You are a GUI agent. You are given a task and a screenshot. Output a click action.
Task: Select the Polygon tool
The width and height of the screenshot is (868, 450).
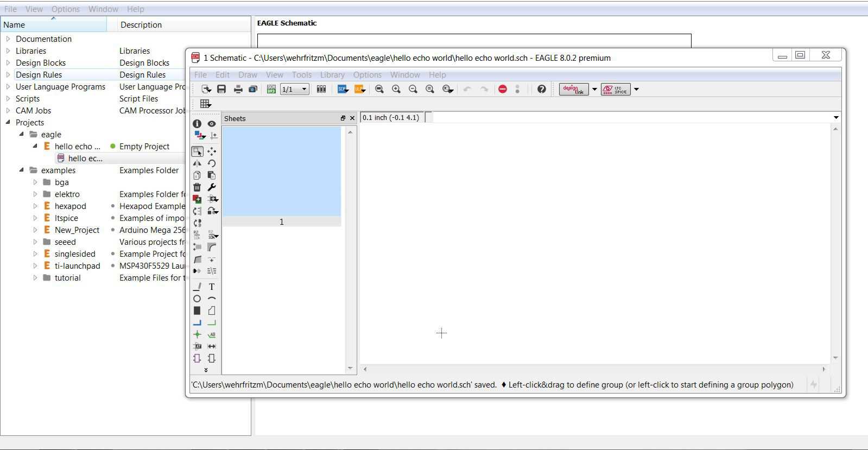tap(212, 310)
